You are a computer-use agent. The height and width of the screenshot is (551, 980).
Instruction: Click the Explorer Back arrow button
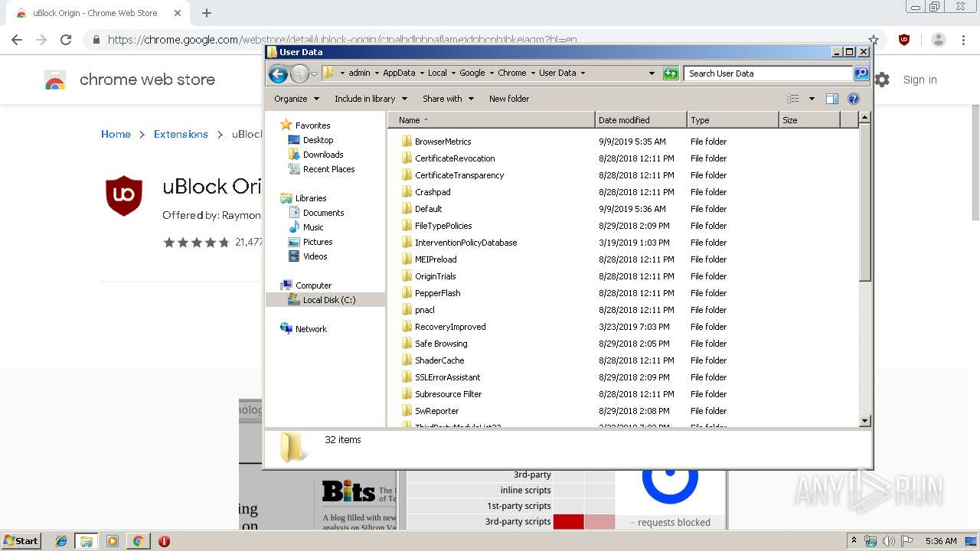278,73
